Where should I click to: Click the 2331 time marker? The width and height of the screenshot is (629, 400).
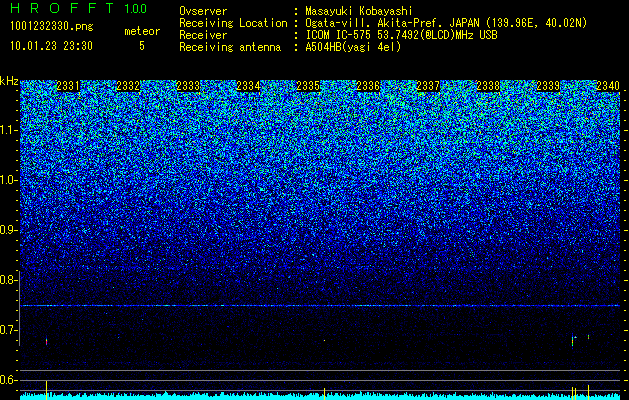[68, 86]
